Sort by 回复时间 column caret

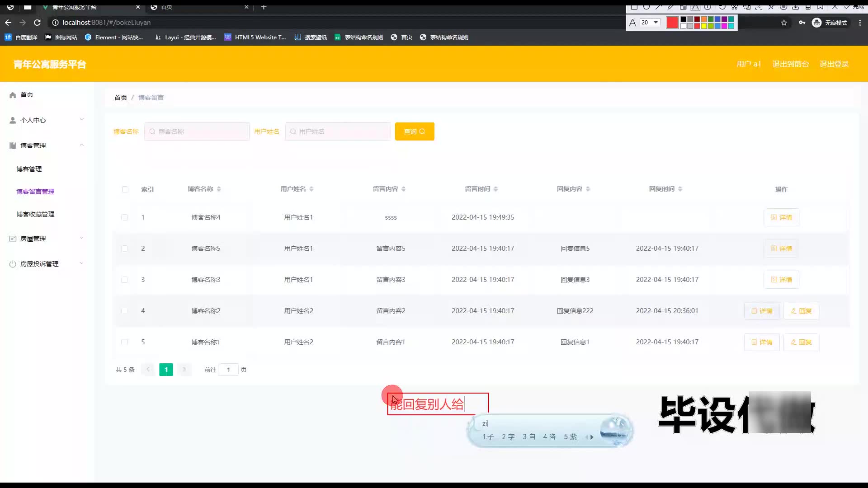pyautogui.click(x=680, y=189)
